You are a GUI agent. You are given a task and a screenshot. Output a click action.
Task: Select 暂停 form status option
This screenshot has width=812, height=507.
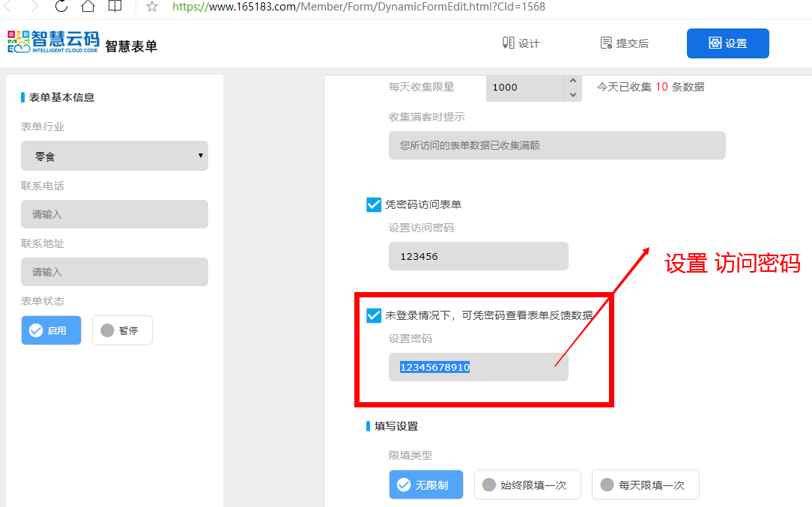point(122,330)
